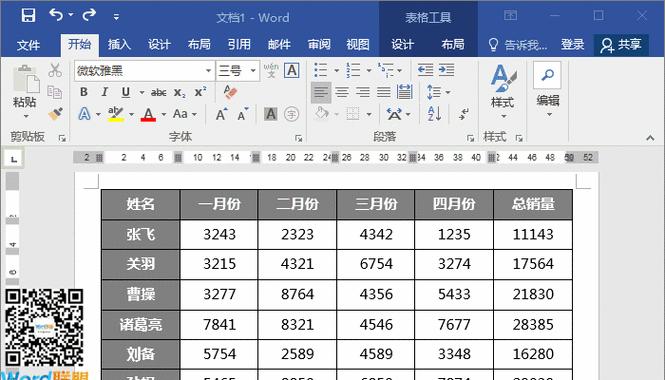Increase font size with the grow-font A
The height and width of the screenshot is (380, 665).
point(221,114)
